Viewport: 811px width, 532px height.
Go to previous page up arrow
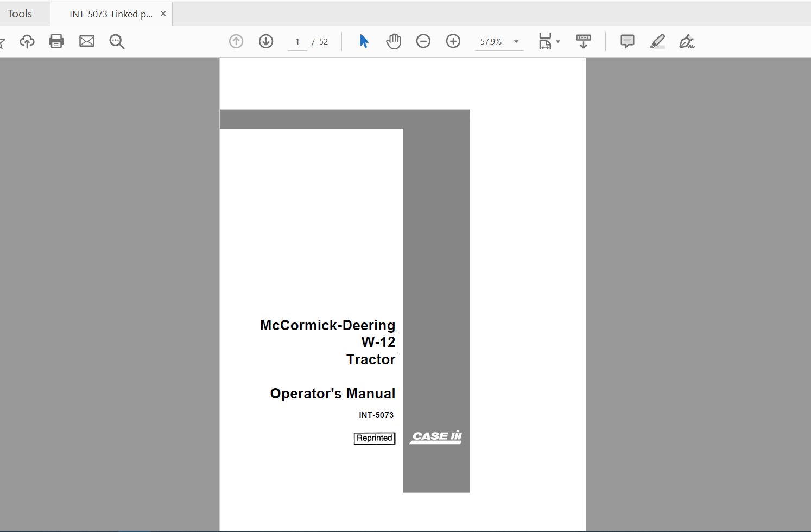click(x=236, y=41)
